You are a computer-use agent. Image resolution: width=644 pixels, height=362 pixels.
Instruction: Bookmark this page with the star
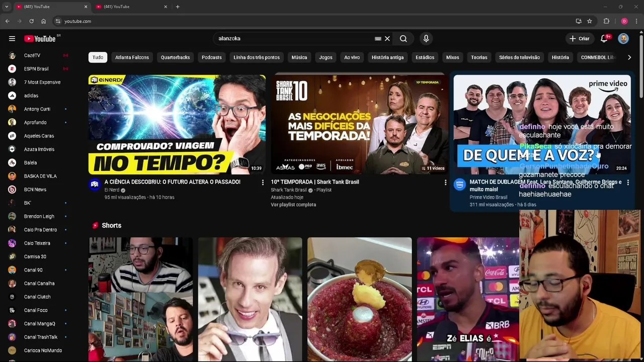pos(590,21)
